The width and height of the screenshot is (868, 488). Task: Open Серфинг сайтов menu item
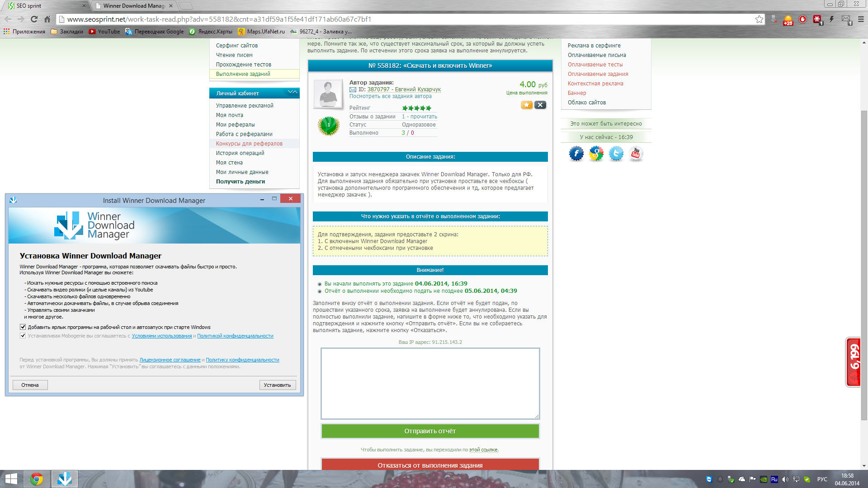(237, 46)
